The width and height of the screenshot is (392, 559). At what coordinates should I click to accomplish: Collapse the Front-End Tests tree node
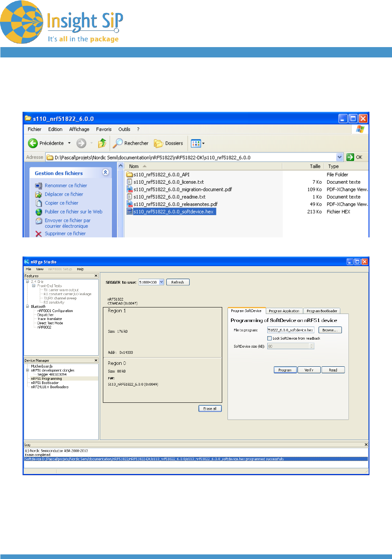tap(34, 286)
